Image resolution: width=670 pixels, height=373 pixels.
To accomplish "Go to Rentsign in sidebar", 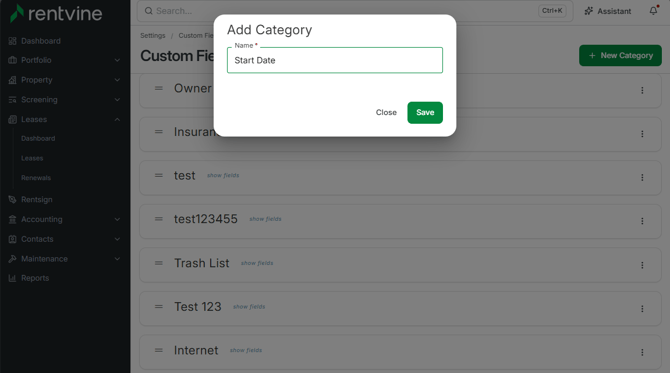I will [x=37, y=200].
